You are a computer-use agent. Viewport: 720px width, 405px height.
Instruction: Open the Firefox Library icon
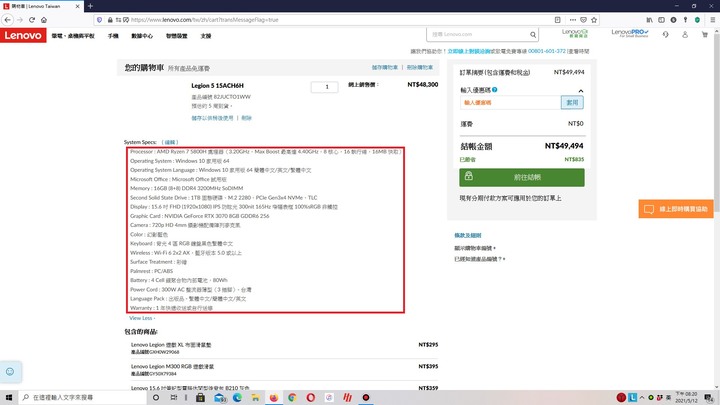click(649, 20)
